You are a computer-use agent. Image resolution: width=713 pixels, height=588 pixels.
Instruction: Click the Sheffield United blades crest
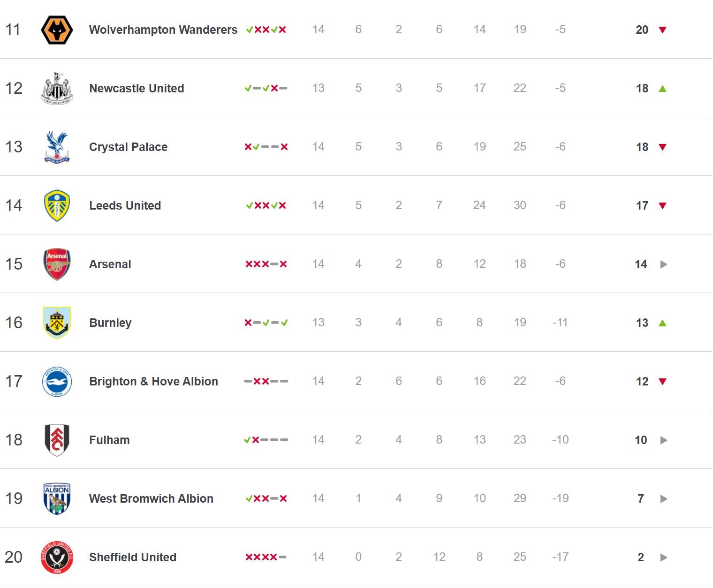click(x=57, y=557)
